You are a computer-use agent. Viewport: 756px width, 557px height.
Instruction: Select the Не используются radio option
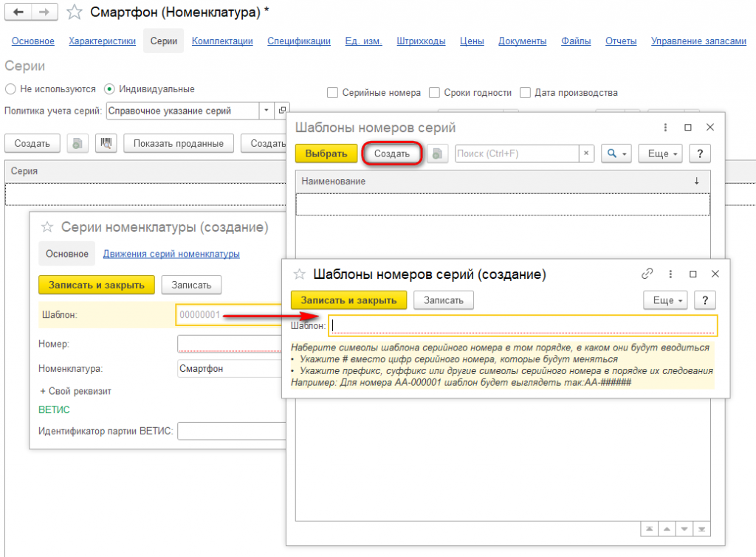tap(10, 89)
